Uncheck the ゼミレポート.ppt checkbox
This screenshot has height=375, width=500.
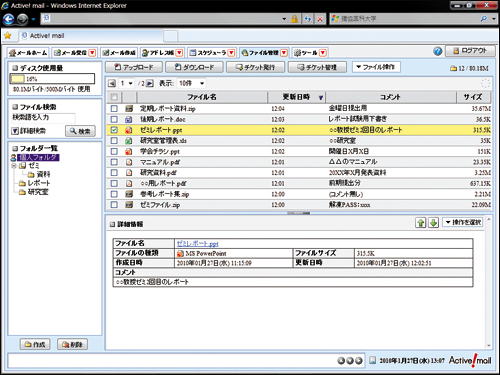114,130
